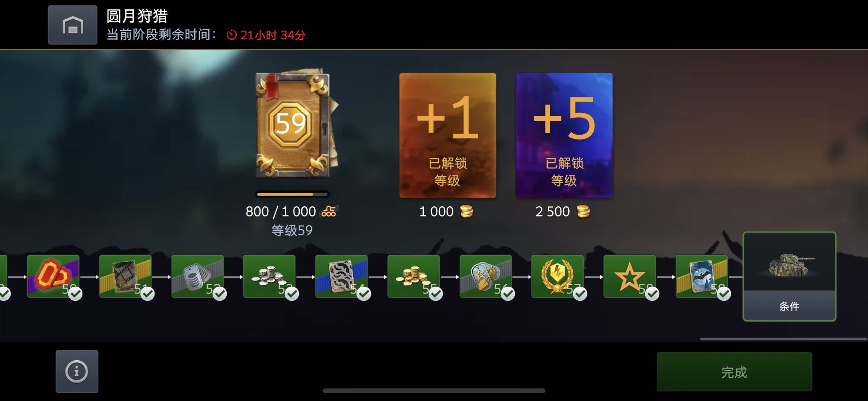The image size is (868, 401).
Task: Buy +5 unlocked levels for 2 500 gold
Action: click(564, 136)
